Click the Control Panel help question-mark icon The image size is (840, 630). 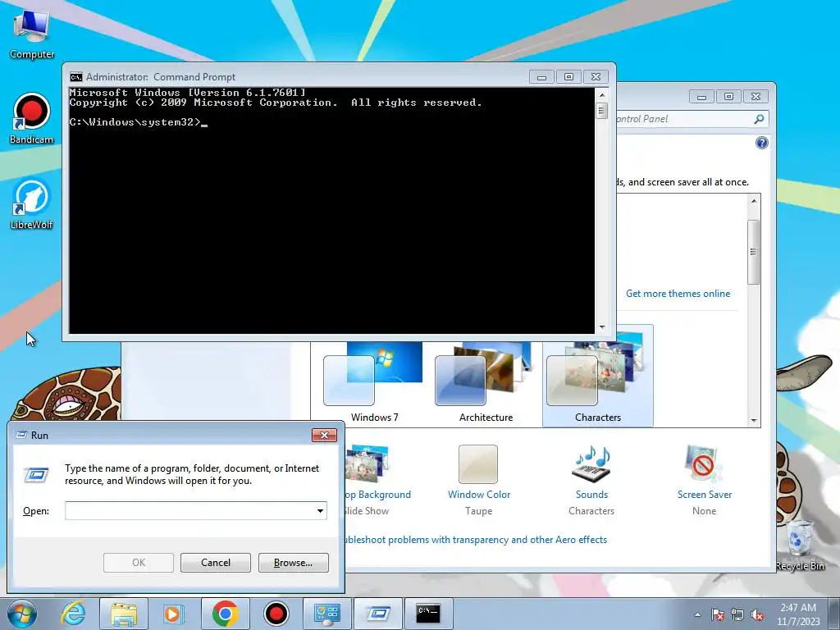point(761,143)
